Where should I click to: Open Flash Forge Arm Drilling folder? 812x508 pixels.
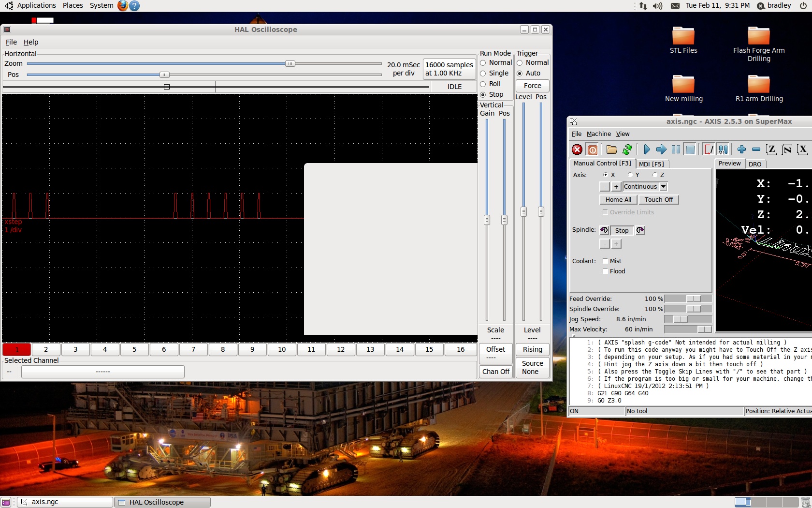[759, 44]
